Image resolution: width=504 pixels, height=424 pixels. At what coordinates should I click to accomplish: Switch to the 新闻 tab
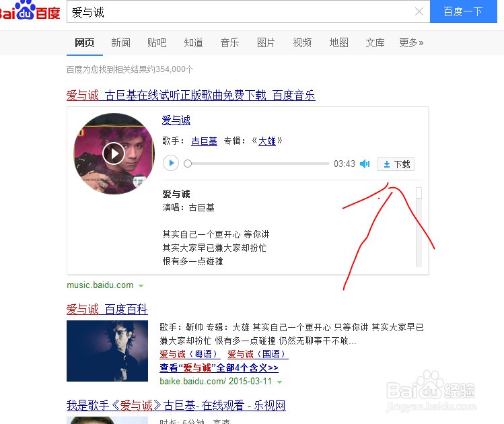point(120,42)
